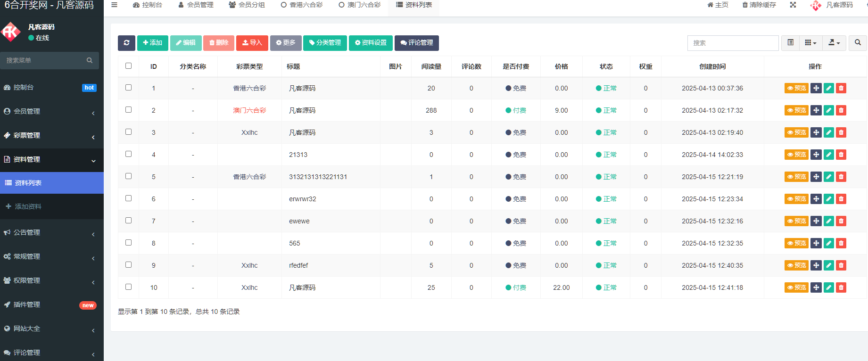Open the export dropdown in table toolbar
Image resolution: width=868 pixels, height=361 pixels.
[834, 43]
